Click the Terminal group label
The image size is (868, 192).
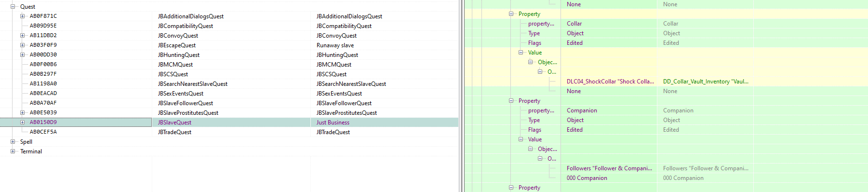[x=31, y=151]
